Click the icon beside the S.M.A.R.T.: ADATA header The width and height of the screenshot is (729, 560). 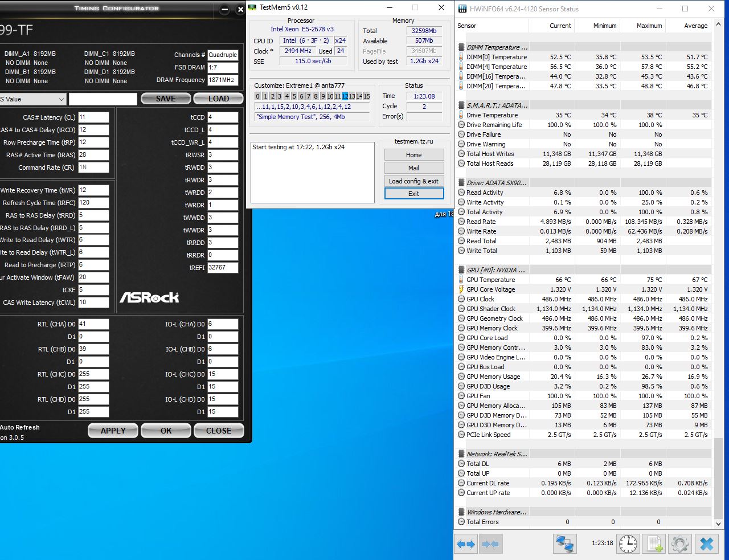point(461,105)
